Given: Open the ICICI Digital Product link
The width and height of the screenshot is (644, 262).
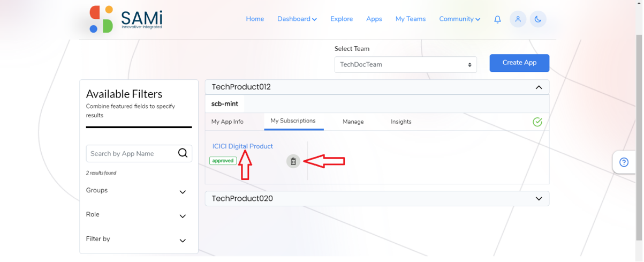Looking at the screenshot, I should point(243,146).
